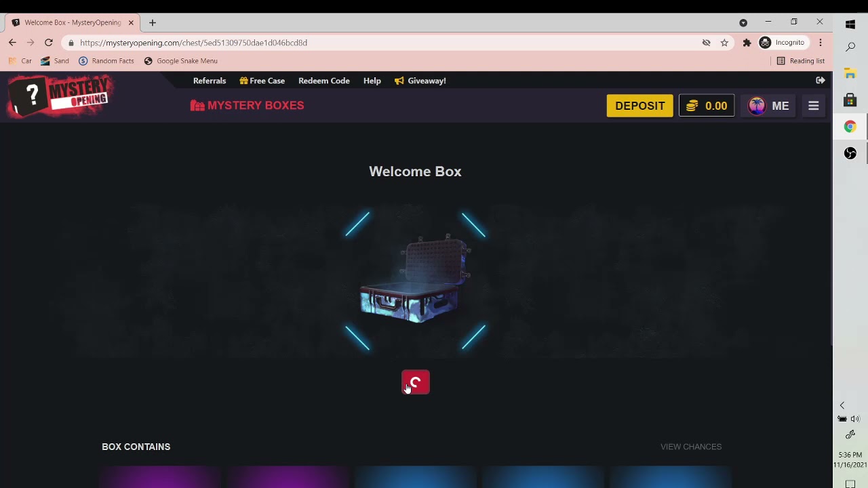Open the Car bookmark

[20, 61]
